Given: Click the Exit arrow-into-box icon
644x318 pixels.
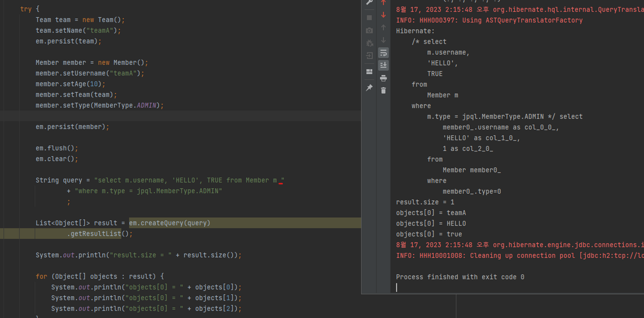Looking at the screenshot, I should pos(369,55).
